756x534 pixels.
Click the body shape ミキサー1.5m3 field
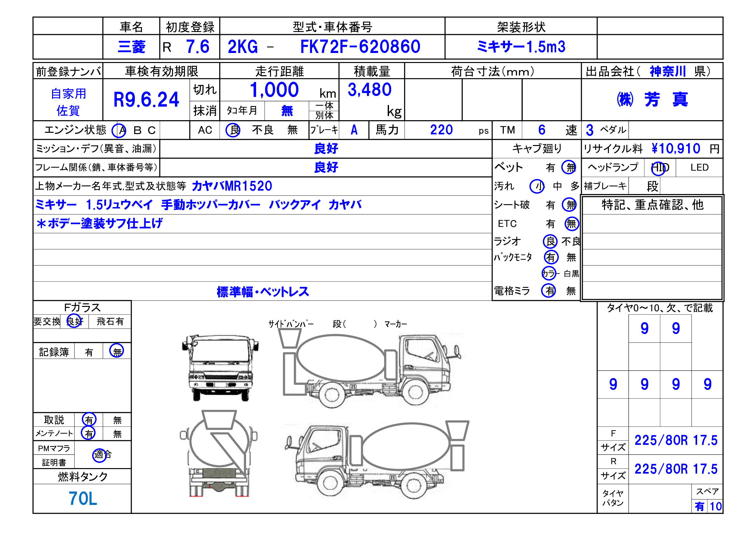(521, 47)
